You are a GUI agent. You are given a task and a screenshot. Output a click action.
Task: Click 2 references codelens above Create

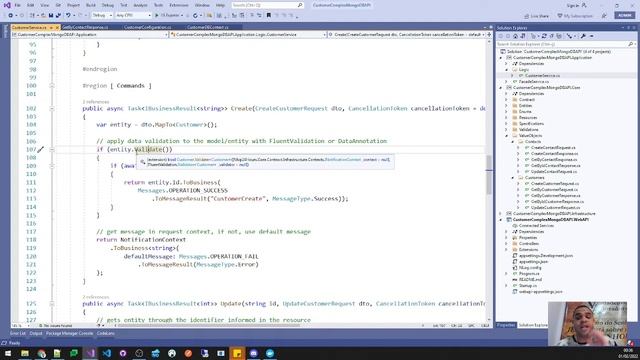96,102
